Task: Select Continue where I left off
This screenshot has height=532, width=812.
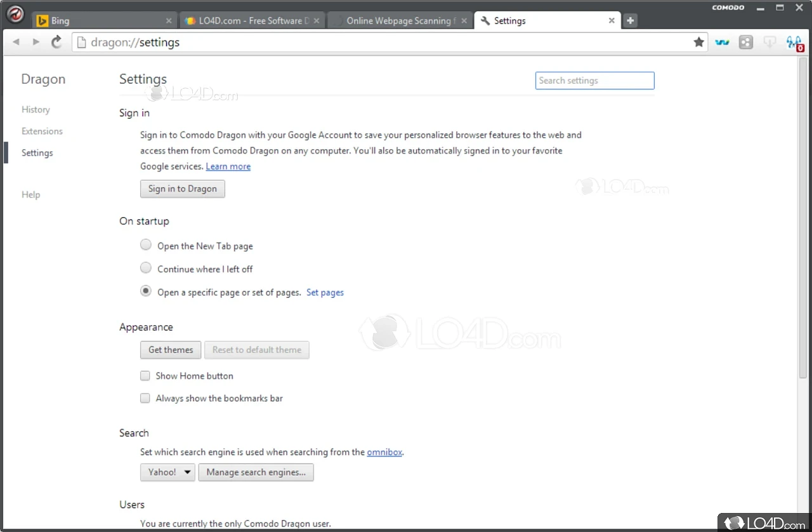Action: [145, 267]
